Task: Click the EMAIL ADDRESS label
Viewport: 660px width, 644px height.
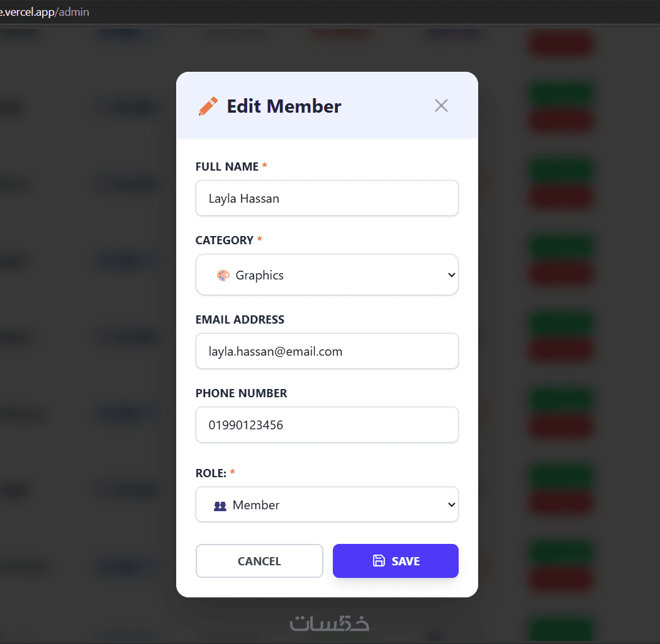Action: tap(240, 320)
